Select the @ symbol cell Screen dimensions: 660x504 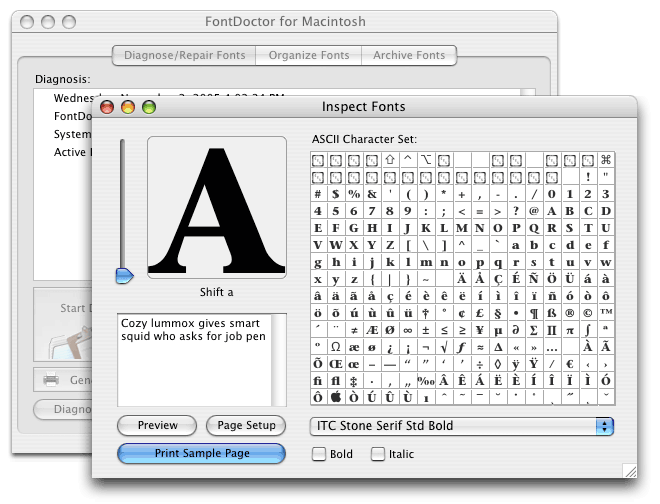[534, 211]
